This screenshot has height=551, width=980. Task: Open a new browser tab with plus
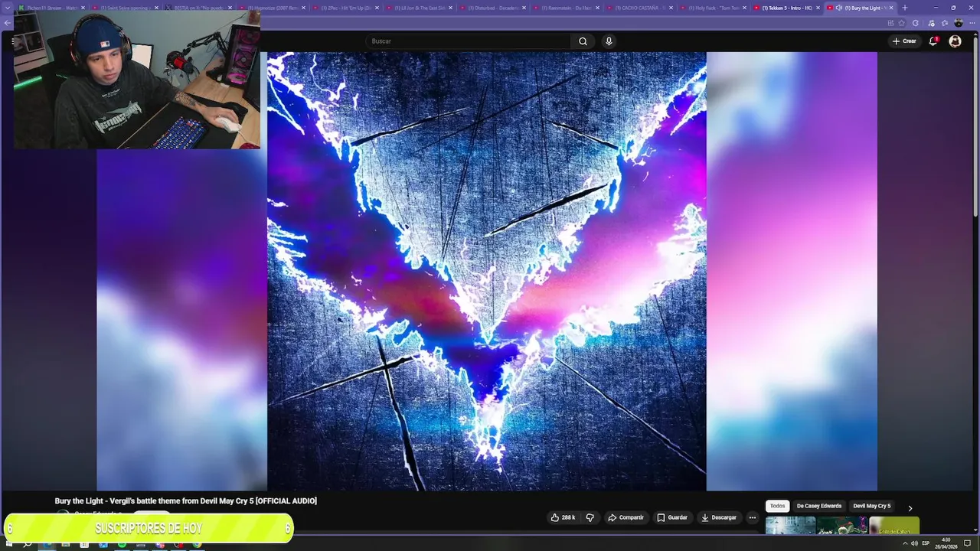pyautogui.click(x=905, y=8)
